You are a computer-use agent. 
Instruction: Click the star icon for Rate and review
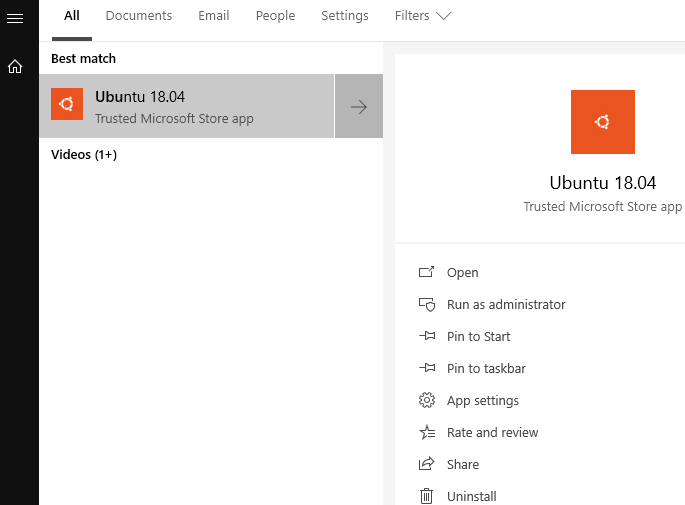(427, 432)
